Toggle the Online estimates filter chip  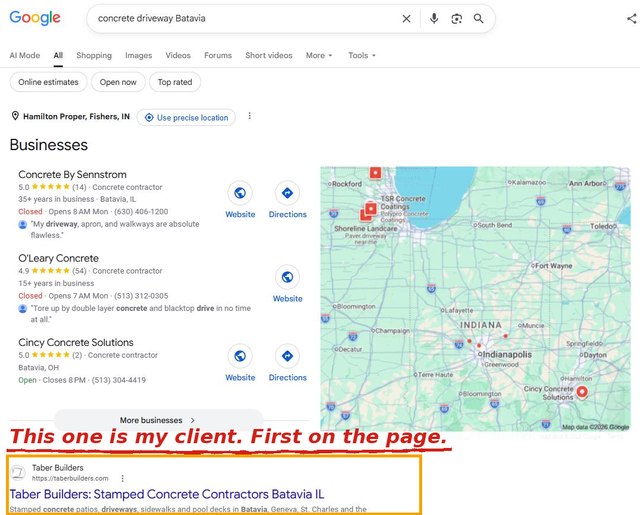point(48,82)
